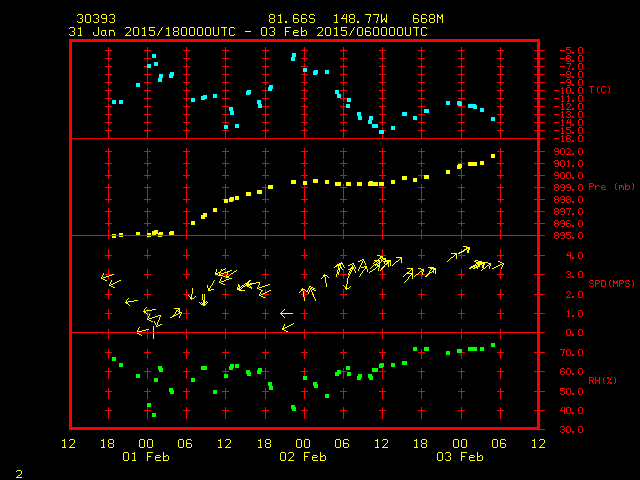
Task: Click the 50.0 humidity tick value
Action: (571, 392)
